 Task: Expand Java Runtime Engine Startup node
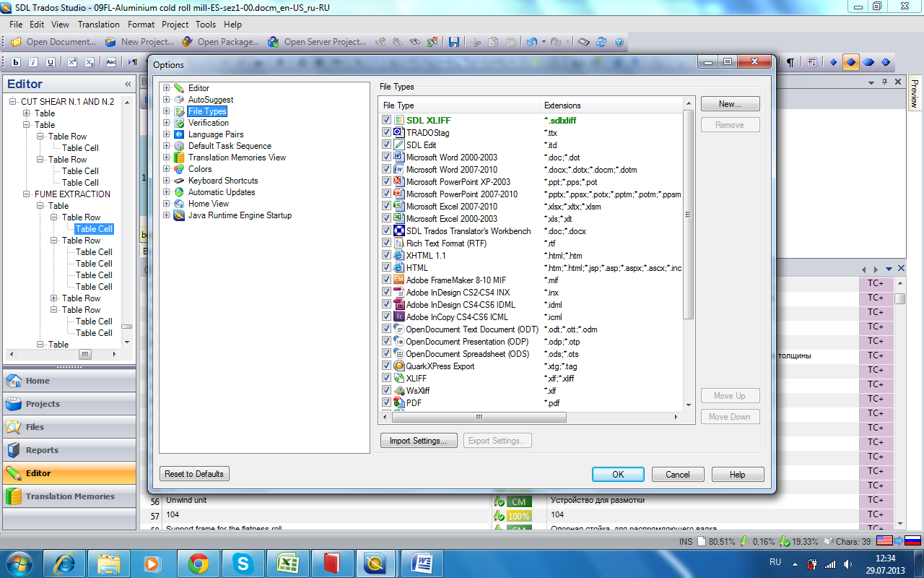coord(167,215)
